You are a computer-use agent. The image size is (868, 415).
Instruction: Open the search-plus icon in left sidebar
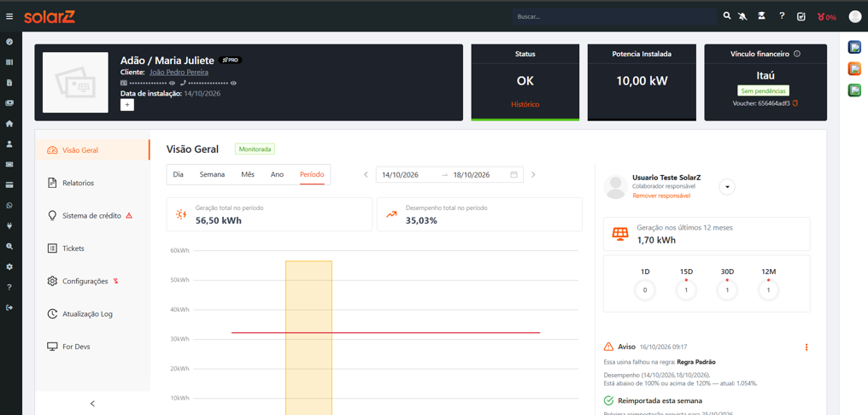(9, 246)
